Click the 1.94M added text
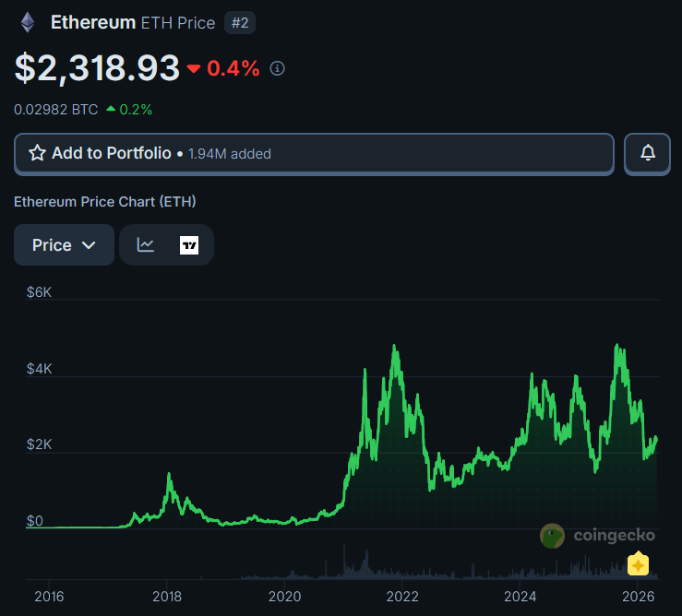 click(x=230, y=154)
